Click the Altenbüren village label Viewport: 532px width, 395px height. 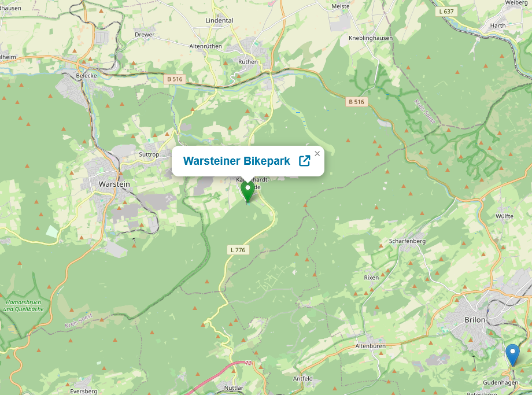coord(370,346)
